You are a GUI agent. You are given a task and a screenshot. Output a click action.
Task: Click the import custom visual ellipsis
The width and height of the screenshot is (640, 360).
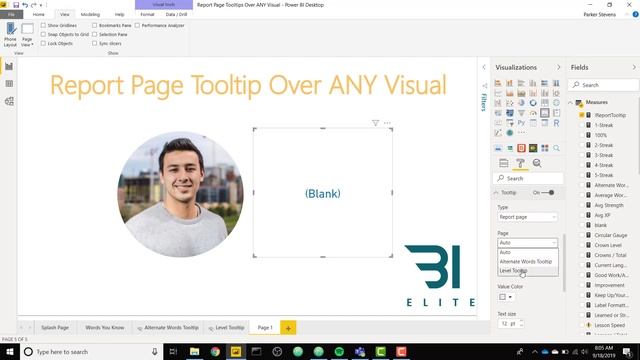click(521, 133)
